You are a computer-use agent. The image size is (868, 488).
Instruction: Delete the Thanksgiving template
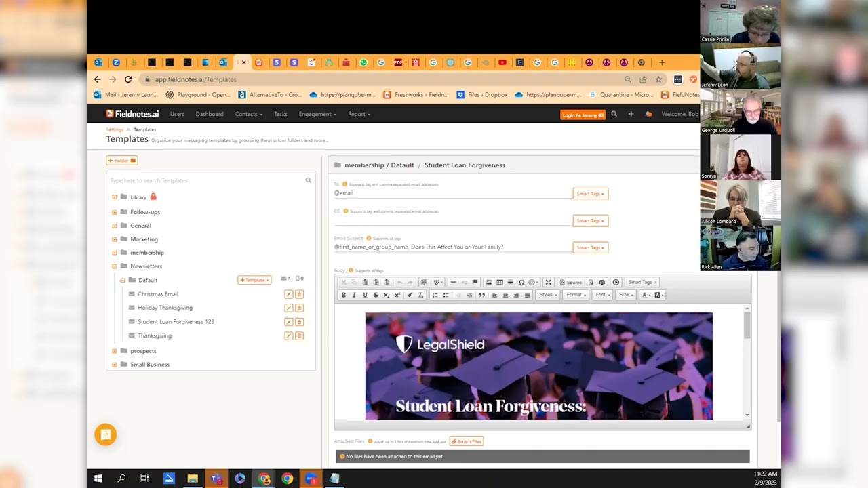tap(299, 335)
